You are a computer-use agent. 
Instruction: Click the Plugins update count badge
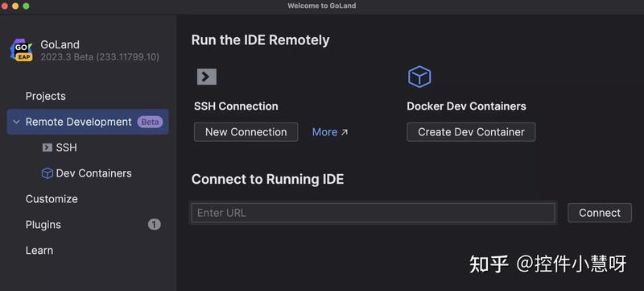click(155, 224)
